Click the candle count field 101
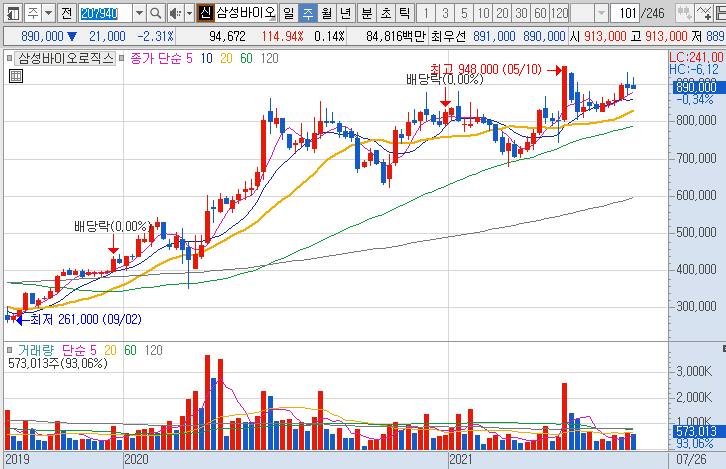Screen dimensions: 726x469 click(x=625, y=13)
